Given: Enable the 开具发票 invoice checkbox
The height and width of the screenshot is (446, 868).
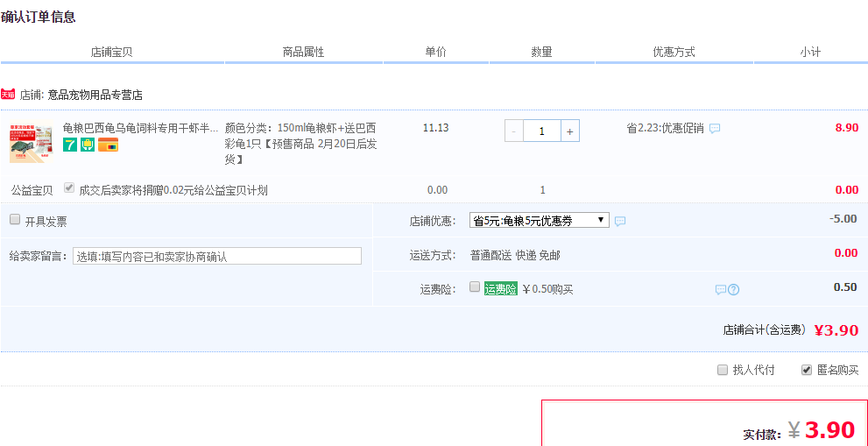Looking at the screenshot, I should click(x=15, y=219).
